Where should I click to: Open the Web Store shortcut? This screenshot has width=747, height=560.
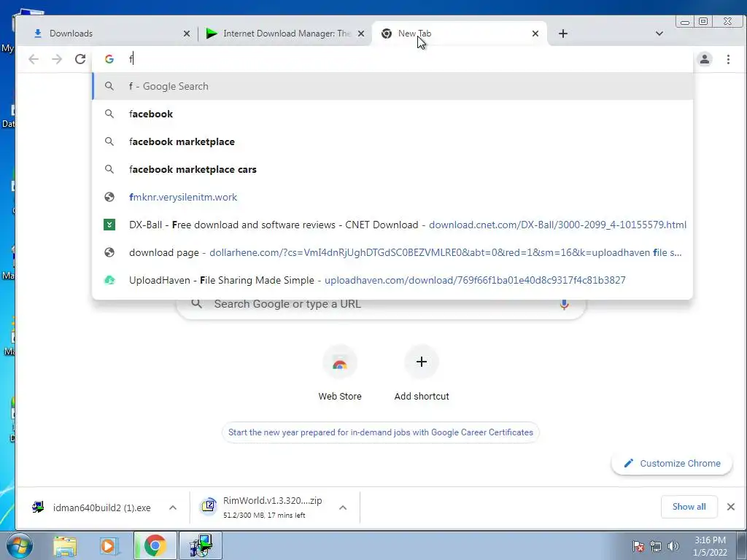pyautogui.click(x=340, y=374)
